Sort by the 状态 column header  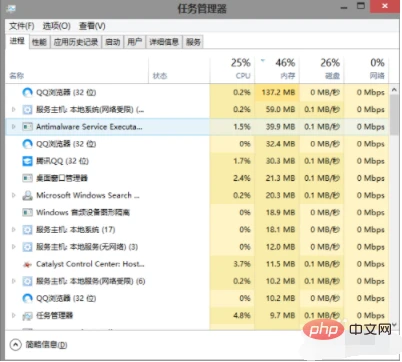[179, 70]
